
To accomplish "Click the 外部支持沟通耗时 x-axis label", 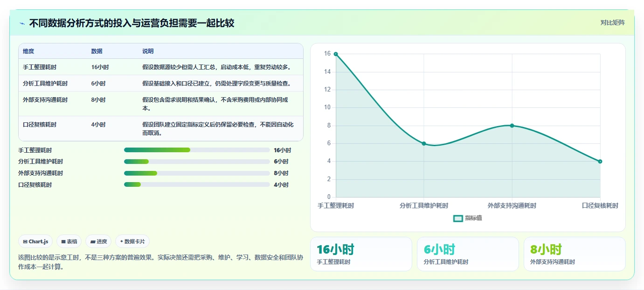I will tap(512, 206).
